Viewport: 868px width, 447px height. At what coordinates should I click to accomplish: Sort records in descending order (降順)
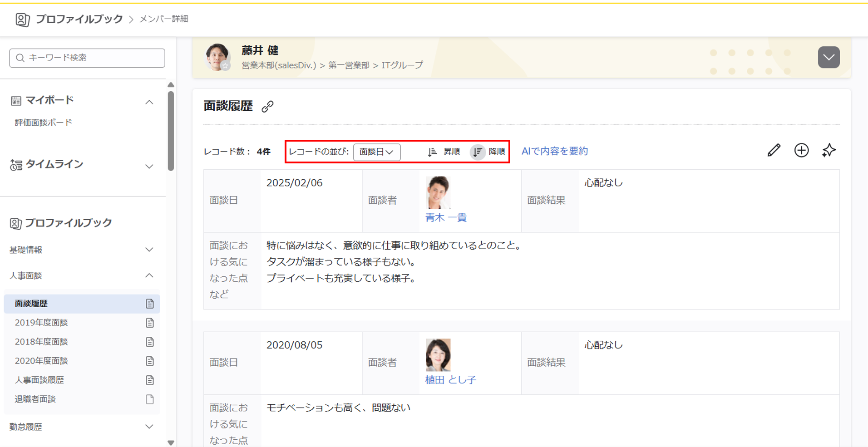click(488, 152)
